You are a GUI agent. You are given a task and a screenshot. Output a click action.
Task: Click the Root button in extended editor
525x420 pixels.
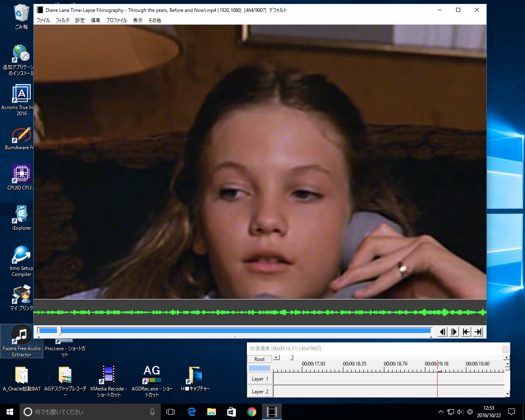(259, 359)
